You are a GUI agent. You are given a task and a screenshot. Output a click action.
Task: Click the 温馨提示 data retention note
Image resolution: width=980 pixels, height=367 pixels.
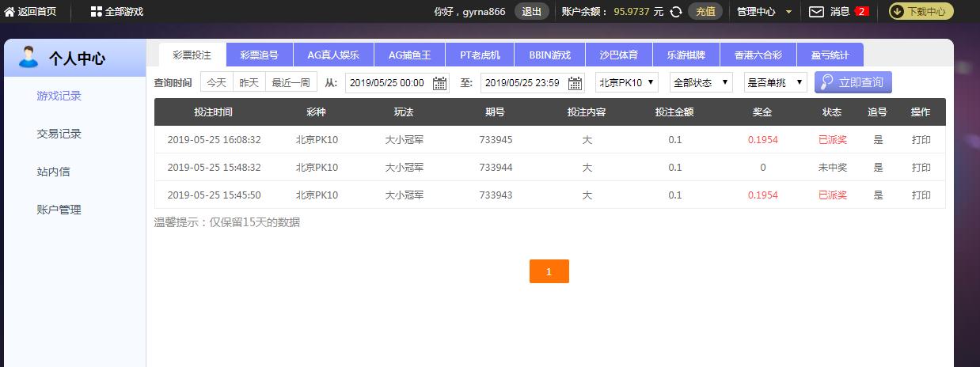pyautogui.click(x=227, y=222)
